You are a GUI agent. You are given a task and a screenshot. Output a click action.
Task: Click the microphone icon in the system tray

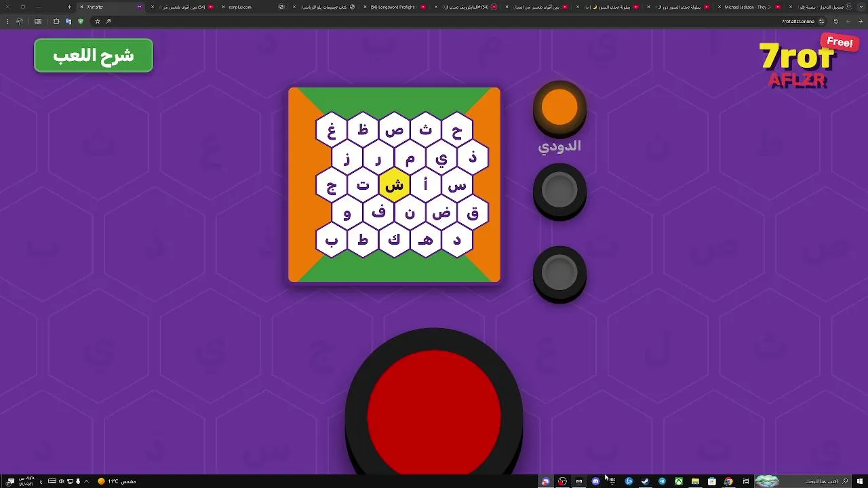pyautogui.click(x=78, y=481)
